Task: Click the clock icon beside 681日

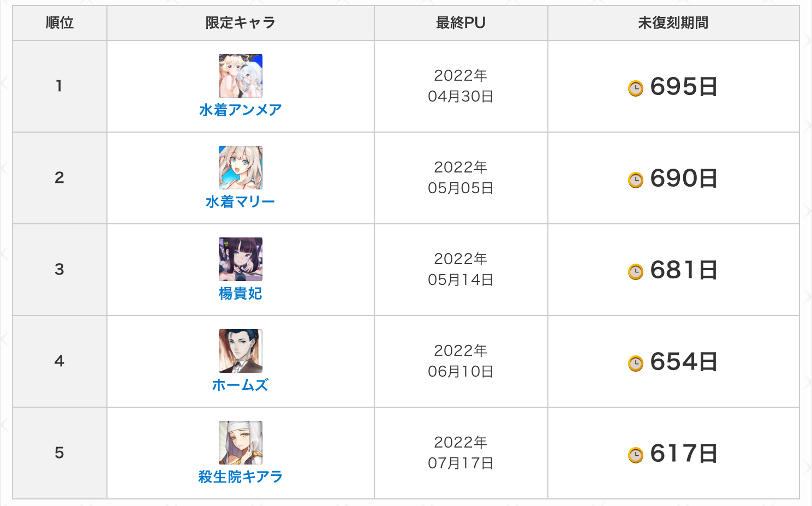Action: point(636,272)
